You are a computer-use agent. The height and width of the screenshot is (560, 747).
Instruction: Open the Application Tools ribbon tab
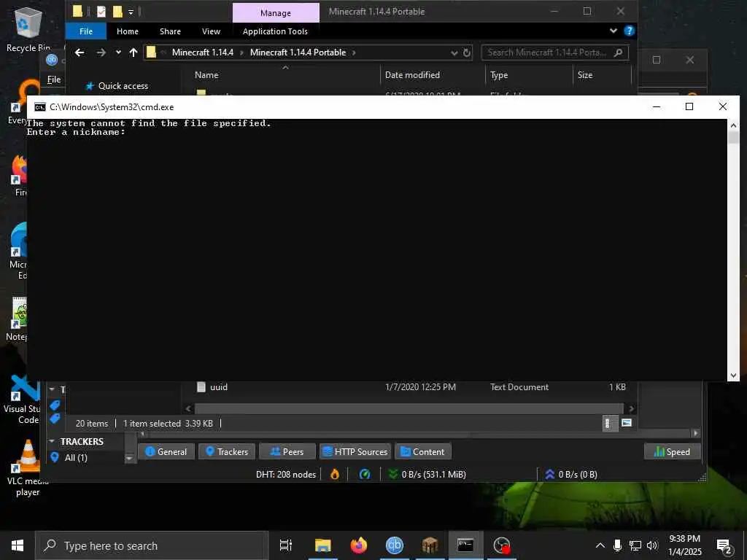[x=275, y=31]
